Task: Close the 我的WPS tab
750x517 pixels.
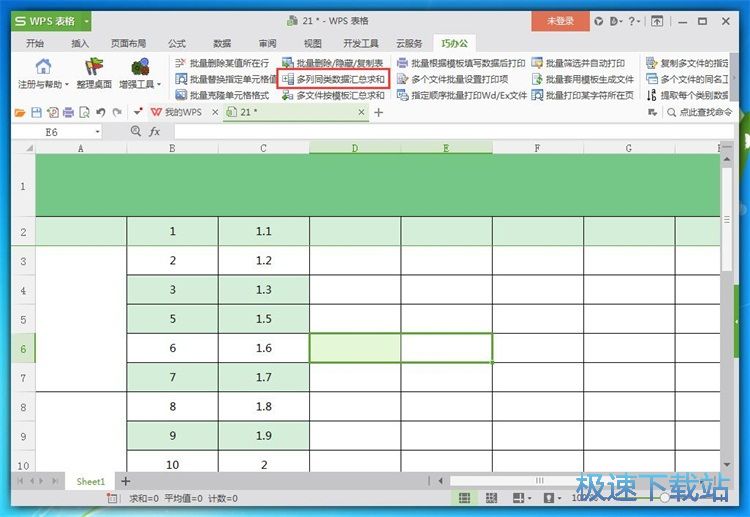Action: click(215, 112)
